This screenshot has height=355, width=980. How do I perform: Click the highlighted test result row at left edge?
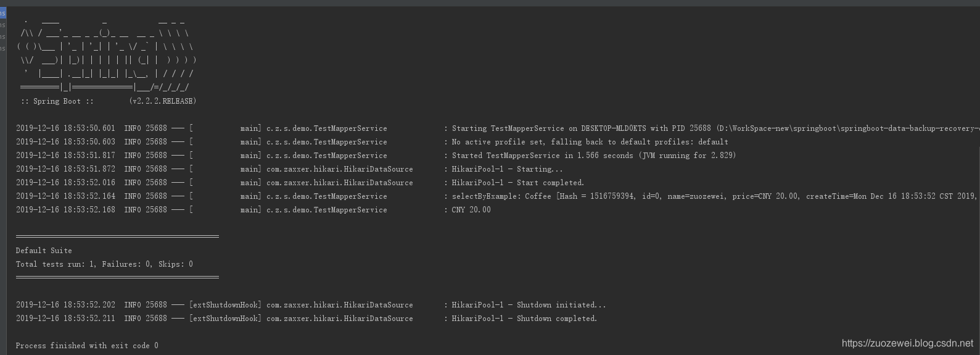tap(3, 13)
